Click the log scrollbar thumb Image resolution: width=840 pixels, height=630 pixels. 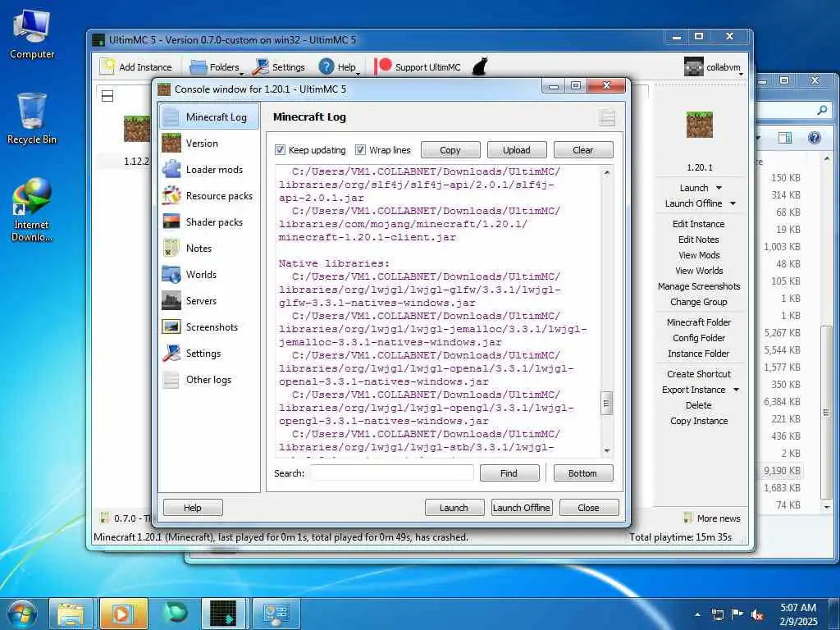click(x=606, y=404)
